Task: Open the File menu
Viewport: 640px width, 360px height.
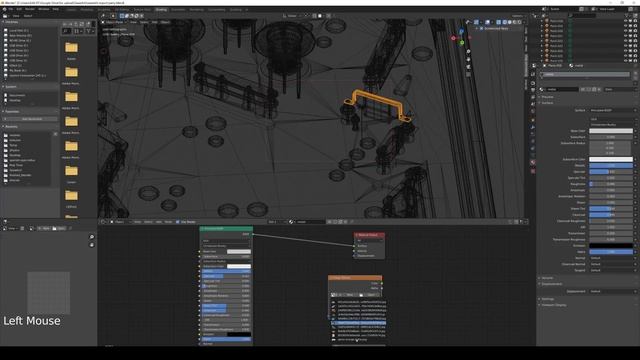Action: 11,9
